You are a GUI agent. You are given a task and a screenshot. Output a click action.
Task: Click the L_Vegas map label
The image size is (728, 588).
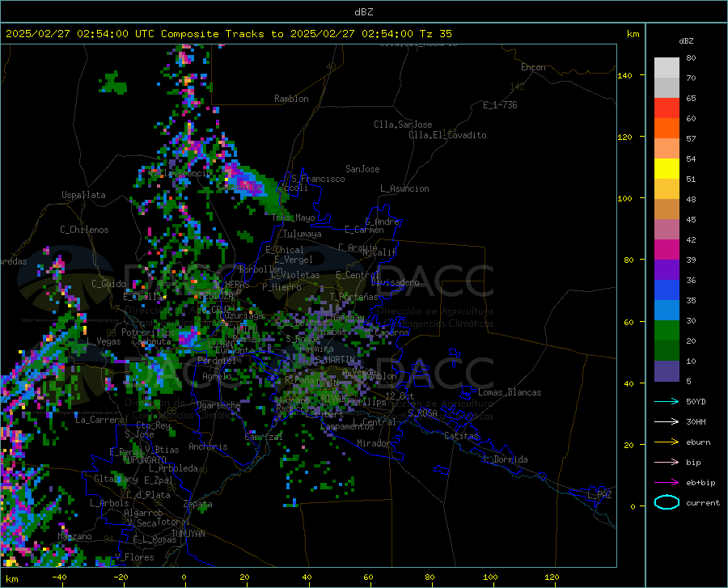(x=104, y=341)
